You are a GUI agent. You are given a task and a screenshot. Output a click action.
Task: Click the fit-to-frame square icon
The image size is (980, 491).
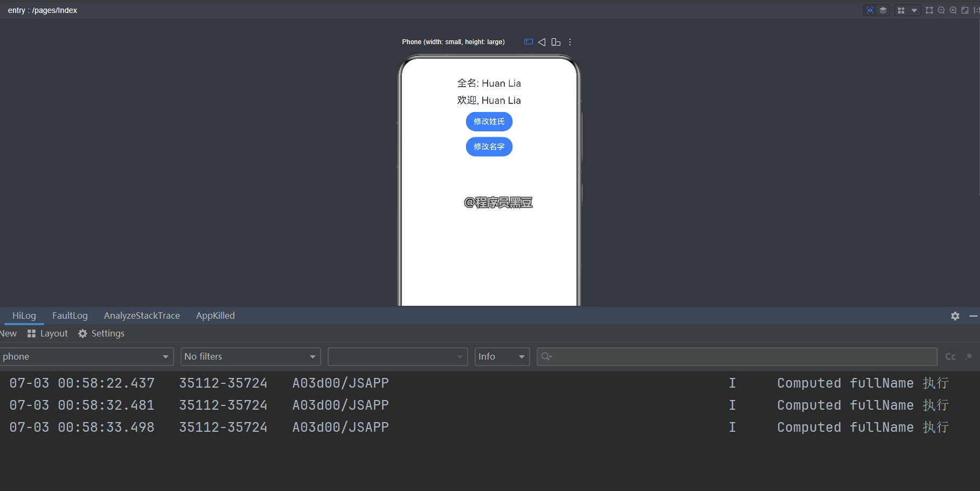pos(929,10)
